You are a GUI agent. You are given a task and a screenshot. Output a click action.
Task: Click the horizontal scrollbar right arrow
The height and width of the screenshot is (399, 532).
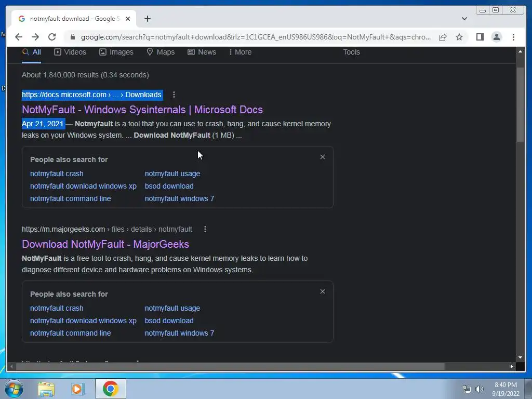[x=512, y=366]
